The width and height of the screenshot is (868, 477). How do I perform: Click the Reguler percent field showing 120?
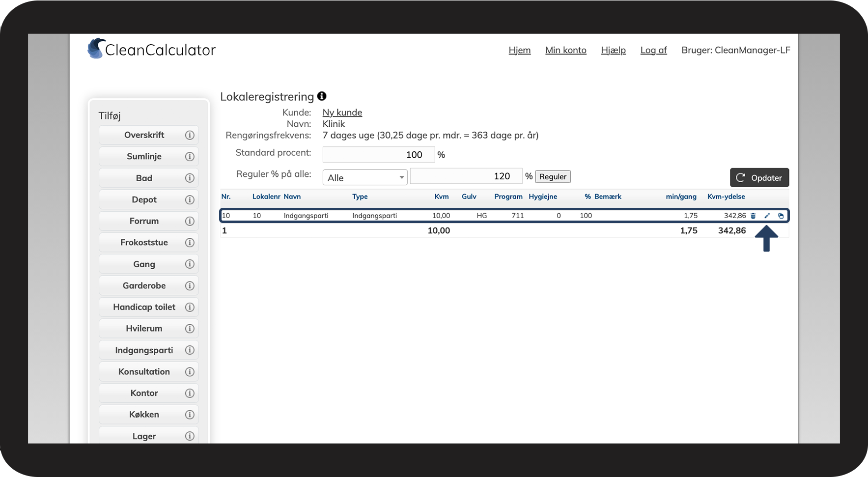466,176
